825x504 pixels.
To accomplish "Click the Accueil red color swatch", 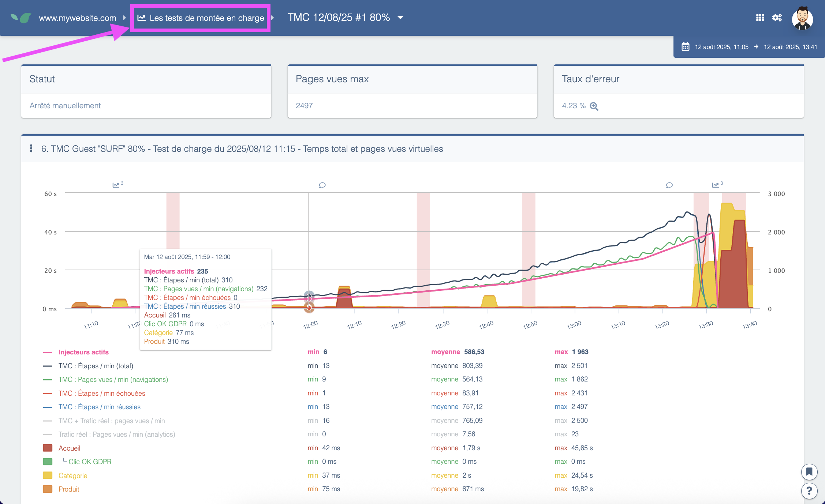I will [48, 448].
